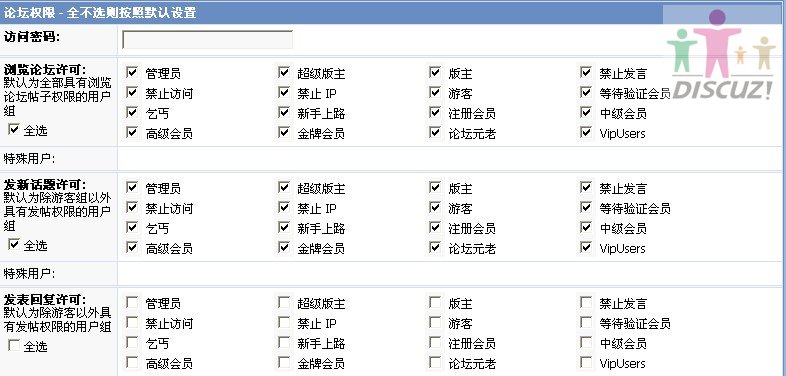786x376 pixels.
Task: Uncheck 禁止发言 under 浏览论坛许可
Action: click(586, 73)
